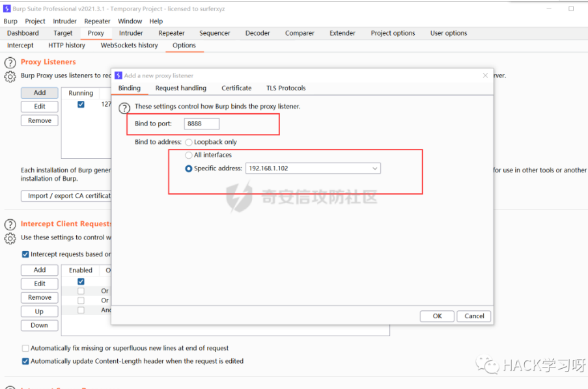Open the Intruder menu in menu bar
This screenshot has height=389, width=588.
tap(64, 21)
